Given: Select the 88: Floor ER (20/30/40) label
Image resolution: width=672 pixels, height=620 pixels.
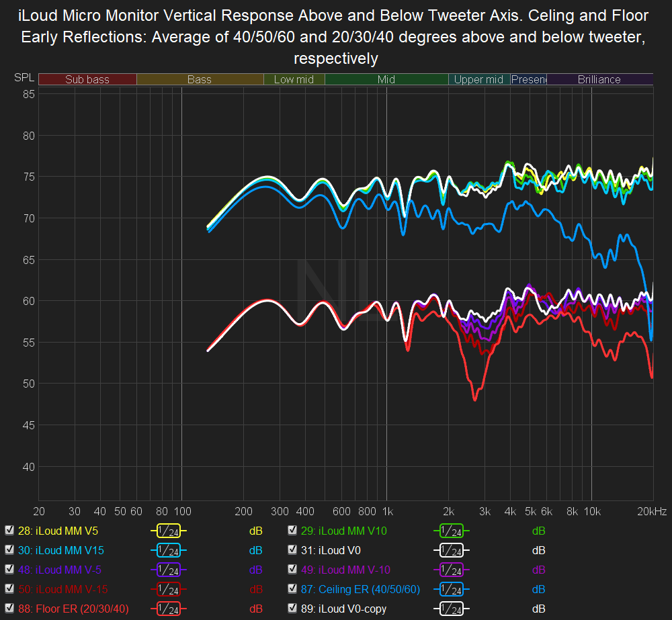Looking at the screenshot, I should coord(73,609).
